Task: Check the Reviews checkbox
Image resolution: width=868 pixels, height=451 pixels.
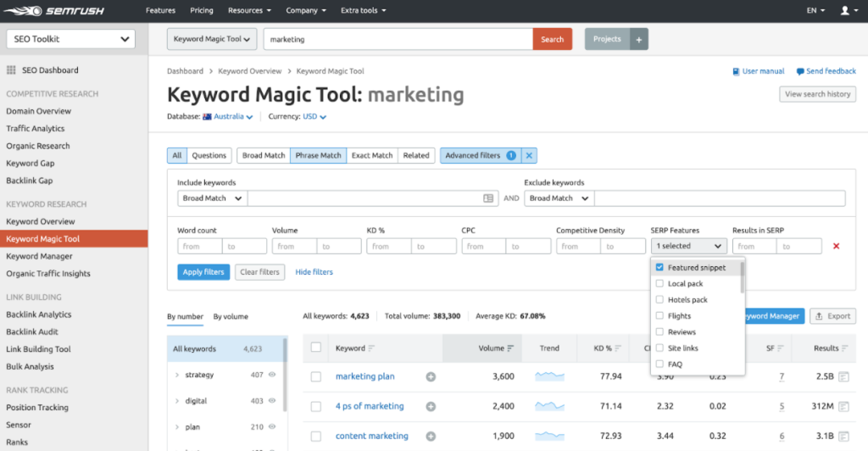Action: point(659,331)
